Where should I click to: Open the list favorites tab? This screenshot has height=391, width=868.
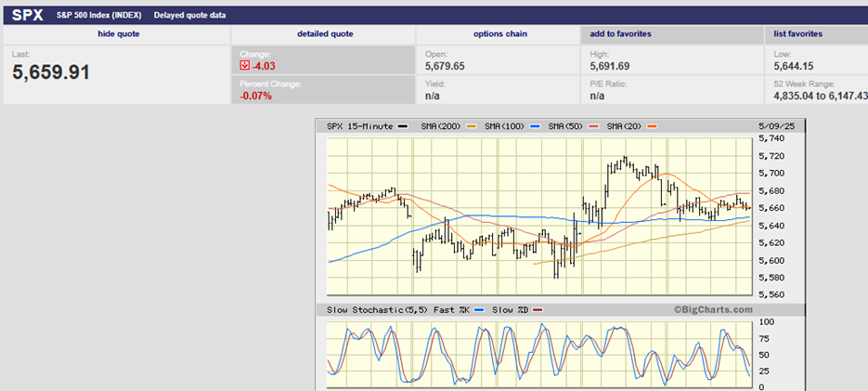797,34
